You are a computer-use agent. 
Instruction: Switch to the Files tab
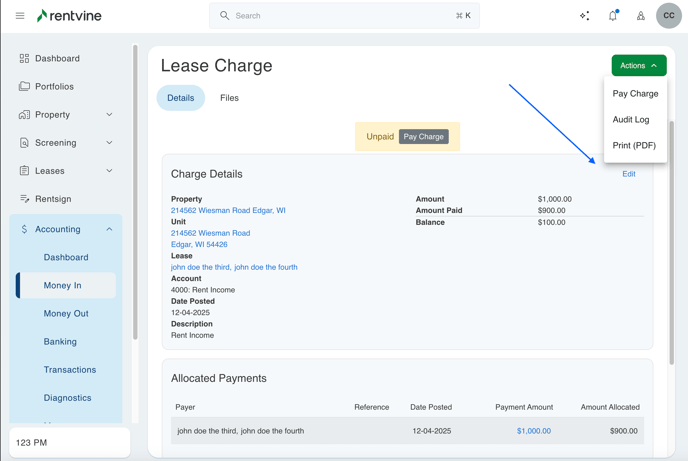(x=229, y=98)
